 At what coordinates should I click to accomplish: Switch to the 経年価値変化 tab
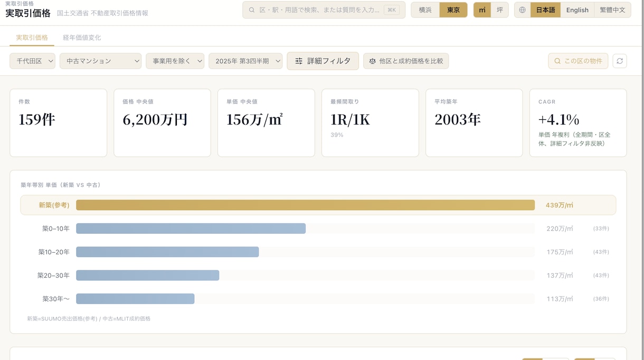[x=82, y=37]
